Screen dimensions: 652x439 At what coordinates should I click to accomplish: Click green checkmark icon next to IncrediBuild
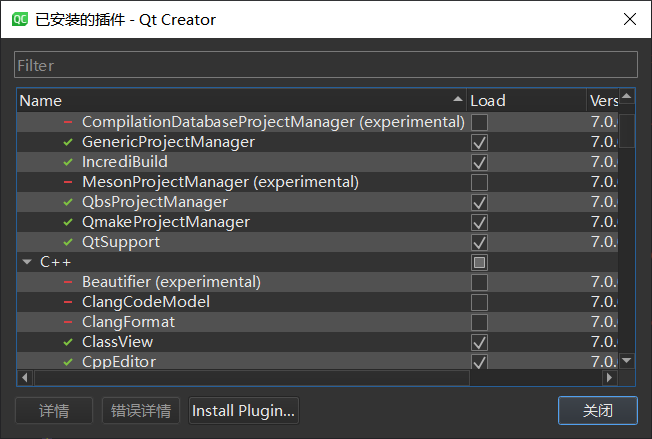pyautogui.click(x=68, y=162)
